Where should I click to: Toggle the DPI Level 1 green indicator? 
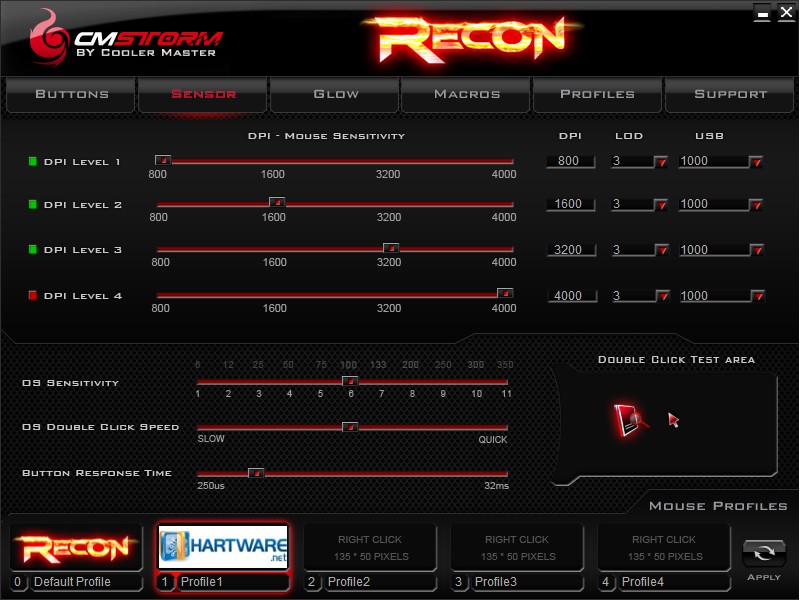pos(33,162)
